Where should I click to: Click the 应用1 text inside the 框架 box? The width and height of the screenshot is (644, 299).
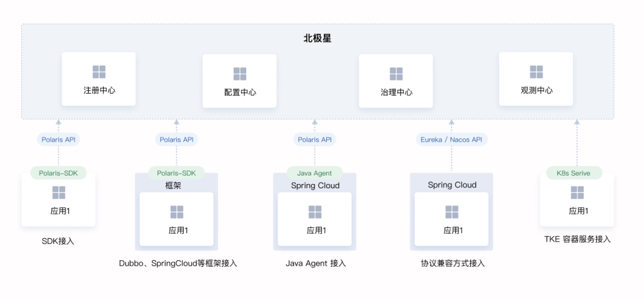pyautogui.click(x=179, y=230)
